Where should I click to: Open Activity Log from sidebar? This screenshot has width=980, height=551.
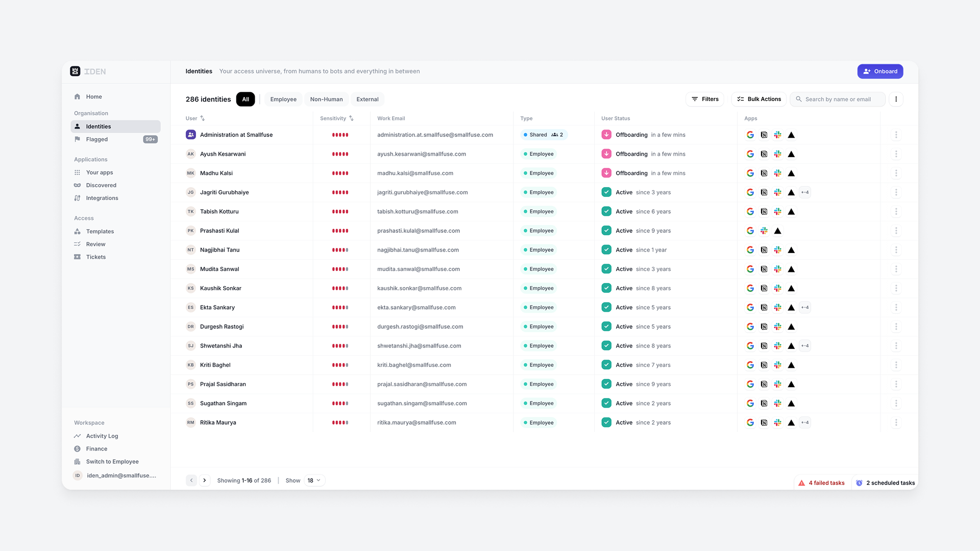click(102, 436)
